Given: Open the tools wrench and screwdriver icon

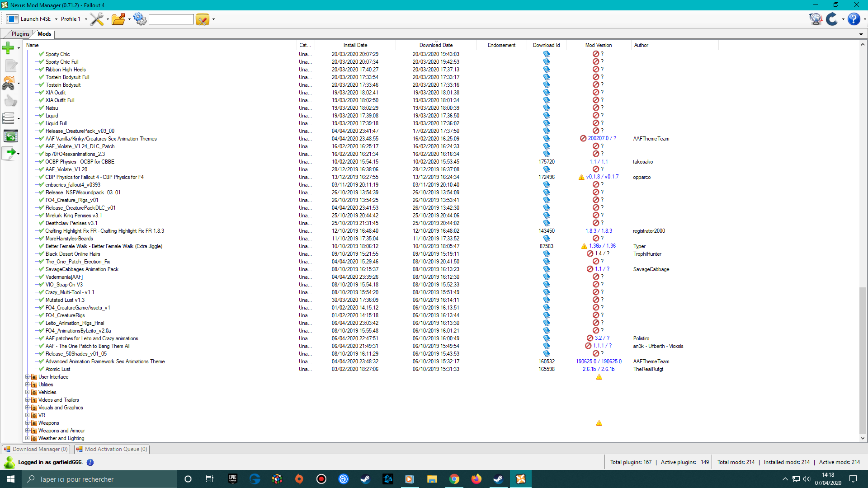Looking at the screenshot, I should coord(97,19).
